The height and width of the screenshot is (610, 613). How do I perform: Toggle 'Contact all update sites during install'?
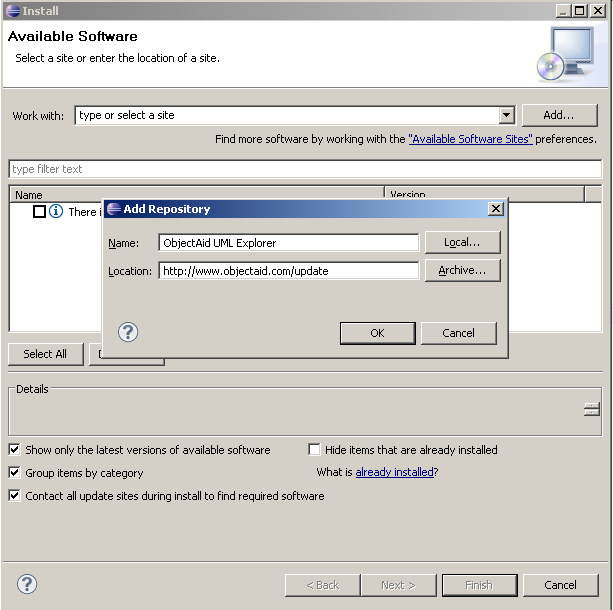[14, 496]
